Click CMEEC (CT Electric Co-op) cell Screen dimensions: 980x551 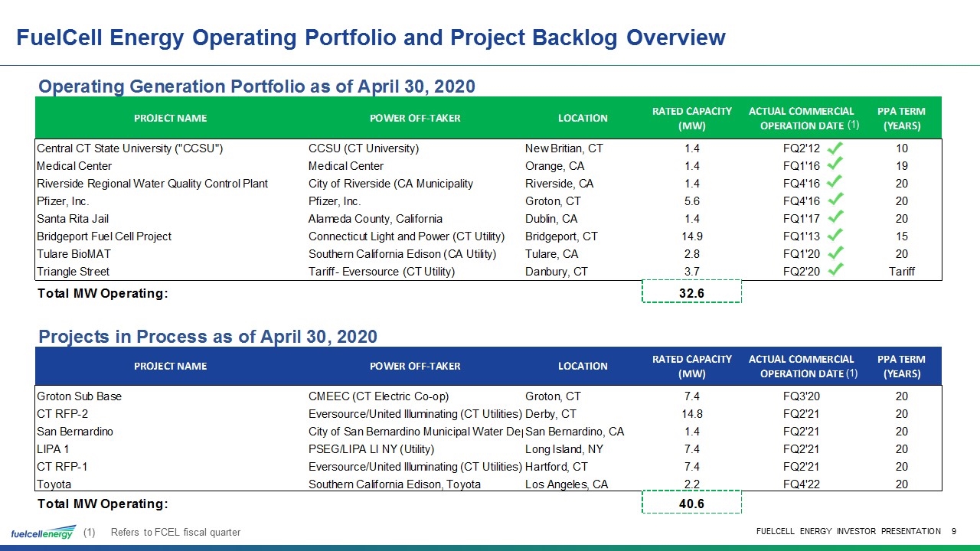(x=378, y=396)
